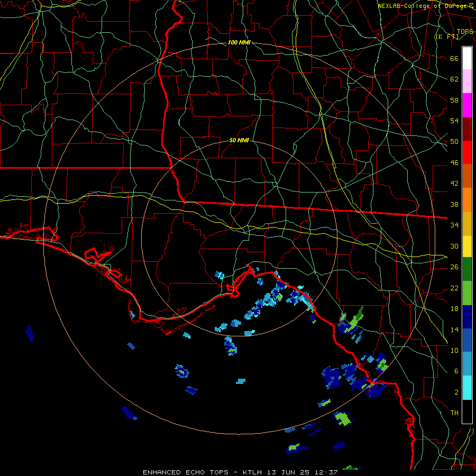The image size is (476, 476).
Task: Pick the bright orange legend swatch
Action: point(467,200)
